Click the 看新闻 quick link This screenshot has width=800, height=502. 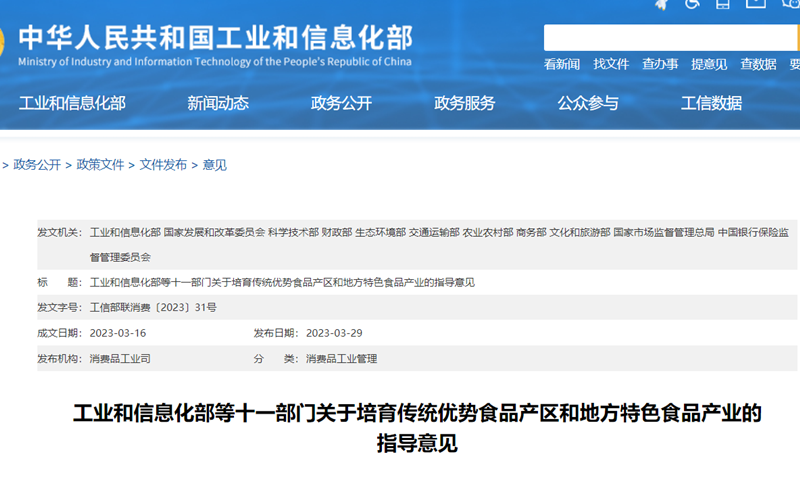(562, 64)
